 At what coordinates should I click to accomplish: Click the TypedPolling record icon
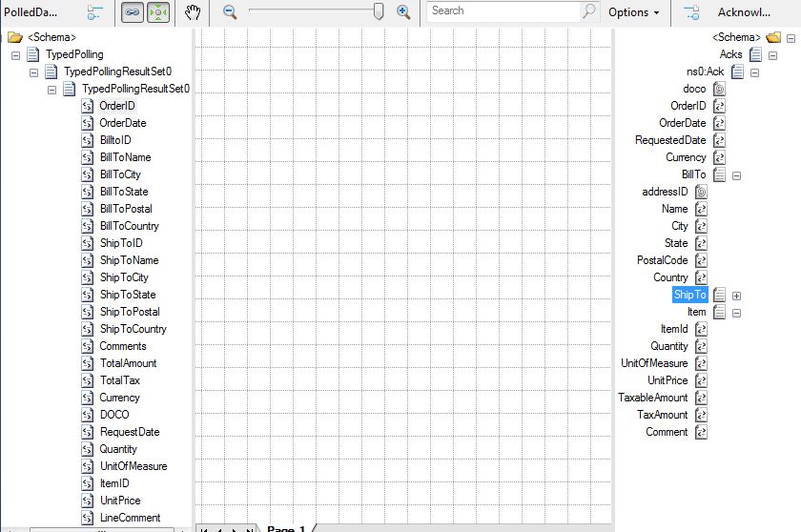[33, 54]
